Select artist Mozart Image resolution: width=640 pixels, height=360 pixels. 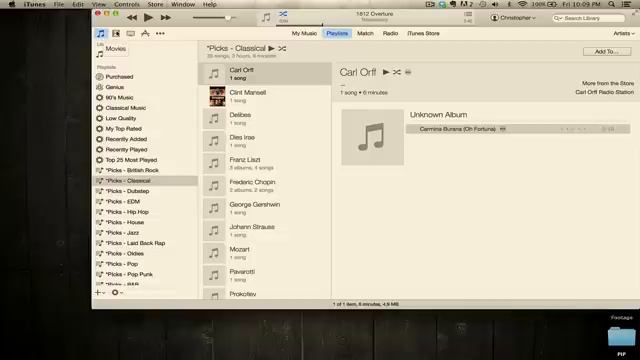click(x=265, y=253)
